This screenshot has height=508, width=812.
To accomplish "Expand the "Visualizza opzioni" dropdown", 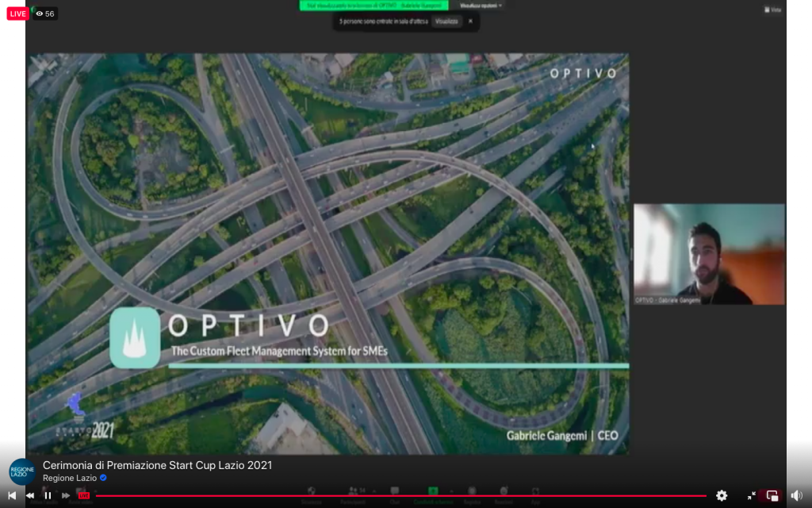I will [481, 6].
